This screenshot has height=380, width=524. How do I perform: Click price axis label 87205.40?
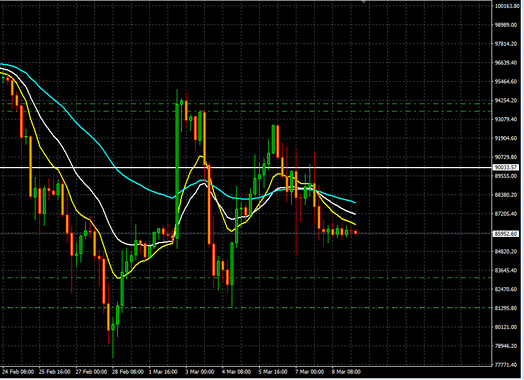(506, 214)
